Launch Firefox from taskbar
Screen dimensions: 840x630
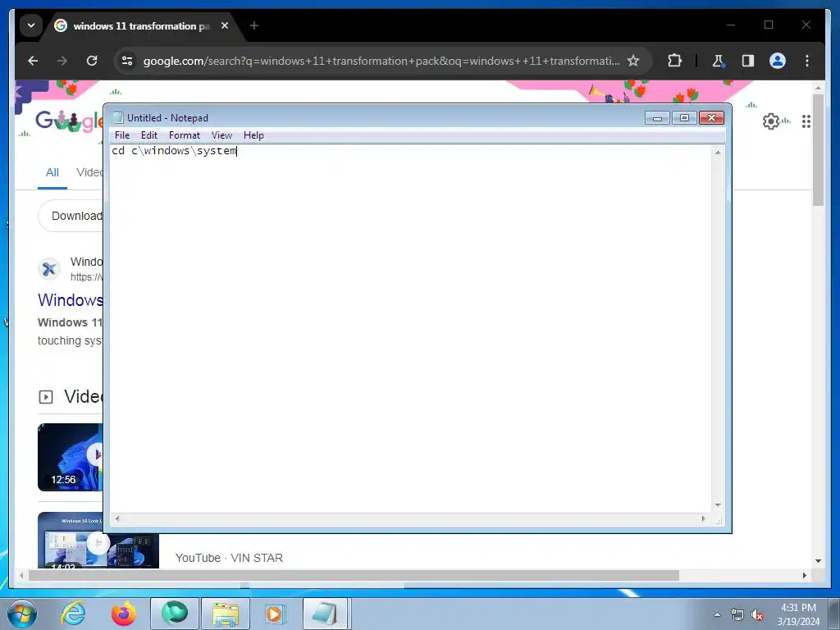point(124,614)
